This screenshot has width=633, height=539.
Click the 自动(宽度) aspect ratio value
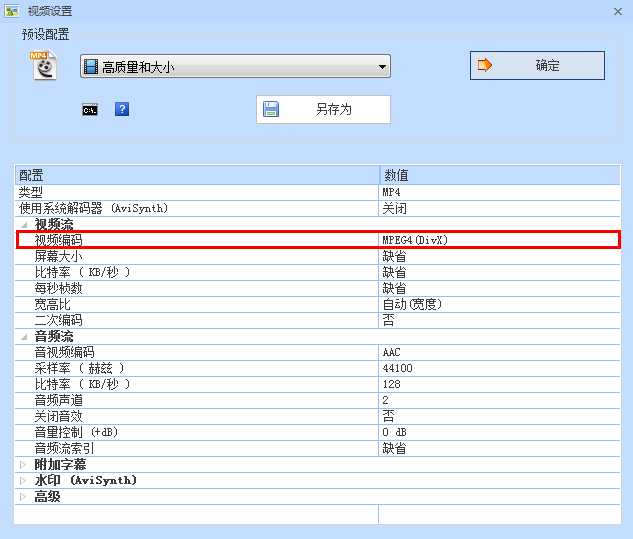499,304
